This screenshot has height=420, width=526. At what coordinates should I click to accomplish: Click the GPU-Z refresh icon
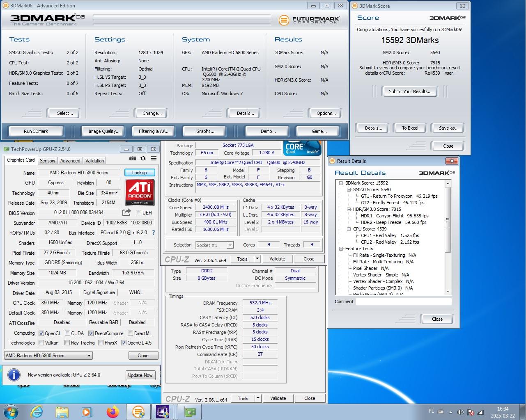pos(143,159)
